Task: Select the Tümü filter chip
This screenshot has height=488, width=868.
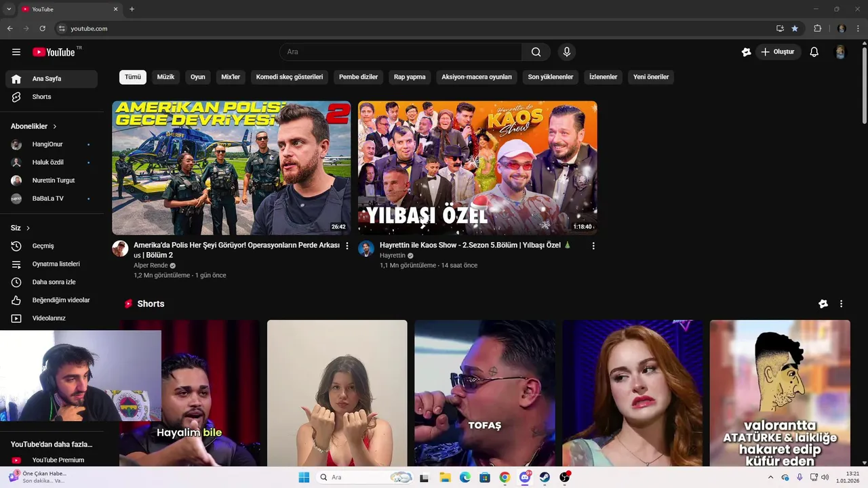Action: click(x=133, y=77)
